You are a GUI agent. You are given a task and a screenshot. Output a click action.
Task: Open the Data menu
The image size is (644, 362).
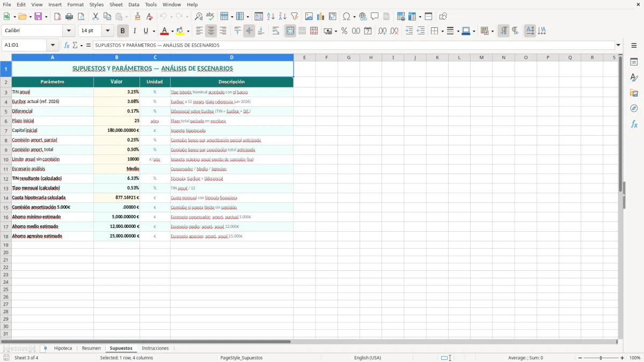(x=134, y=4)
